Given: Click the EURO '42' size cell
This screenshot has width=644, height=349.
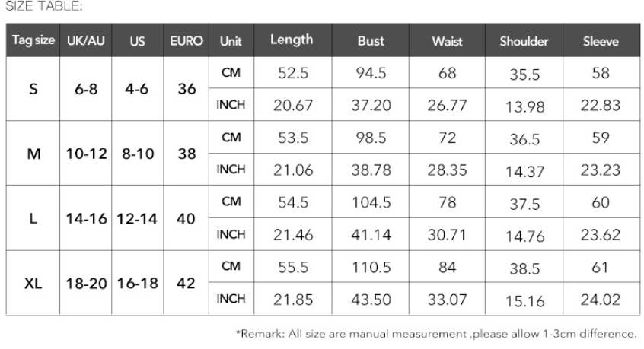Looking at the screenshot, I should (x=187, y=283).
